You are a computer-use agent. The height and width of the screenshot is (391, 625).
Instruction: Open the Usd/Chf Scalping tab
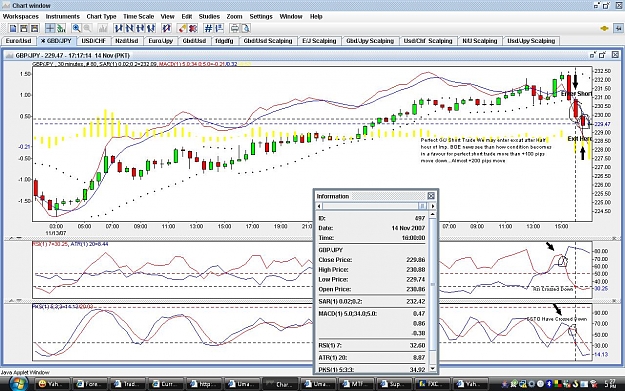tap(428, 41)
